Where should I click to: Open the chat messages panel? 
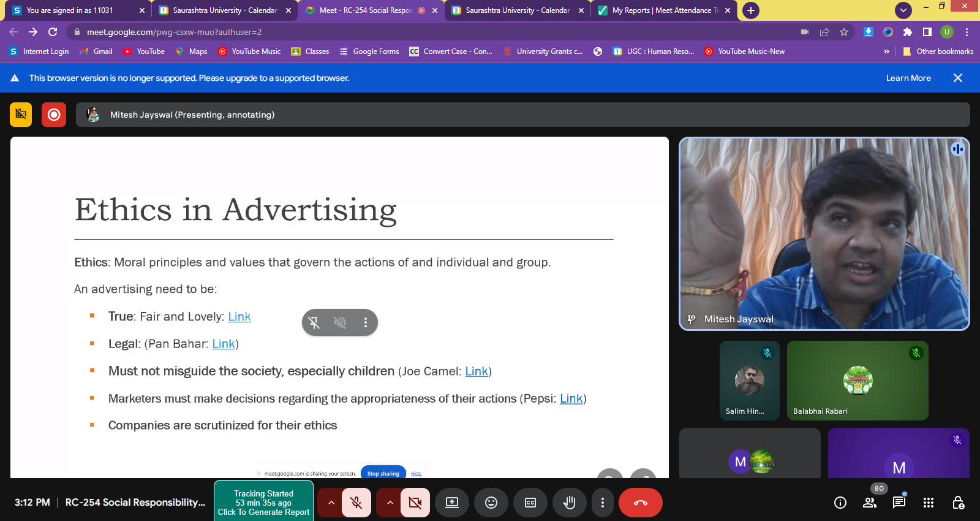pos(899,503)
